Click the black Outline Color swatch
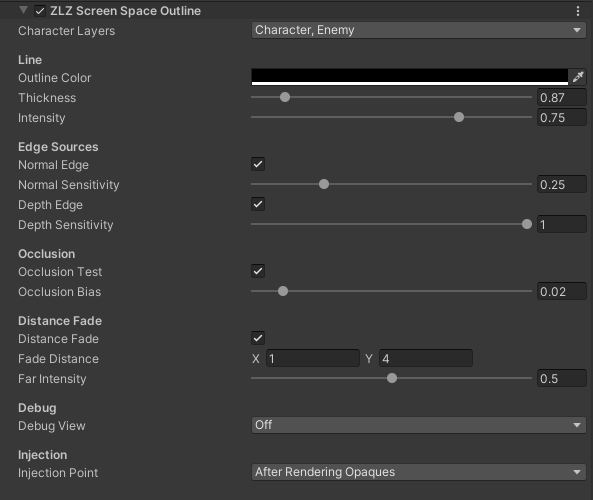Viewport: 593px width, 500px height. (x=410, y=77)
